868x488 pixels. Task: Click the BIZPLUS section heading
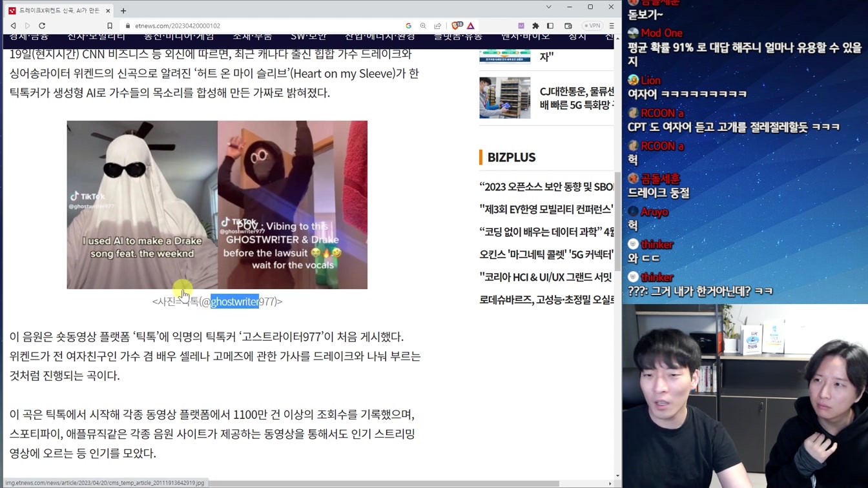[x=512, y=157]
